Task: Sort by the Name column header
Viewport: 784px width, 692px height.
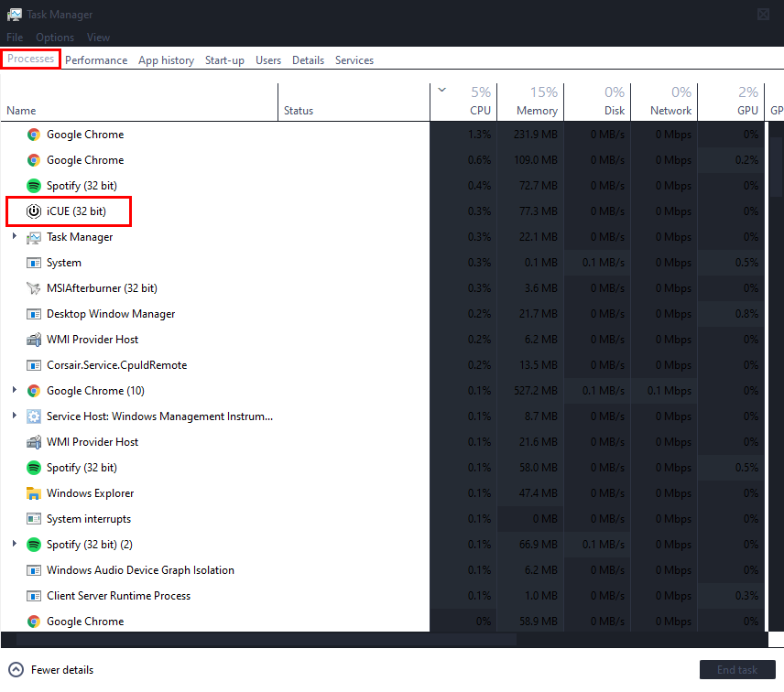Action: pos(139,103)
